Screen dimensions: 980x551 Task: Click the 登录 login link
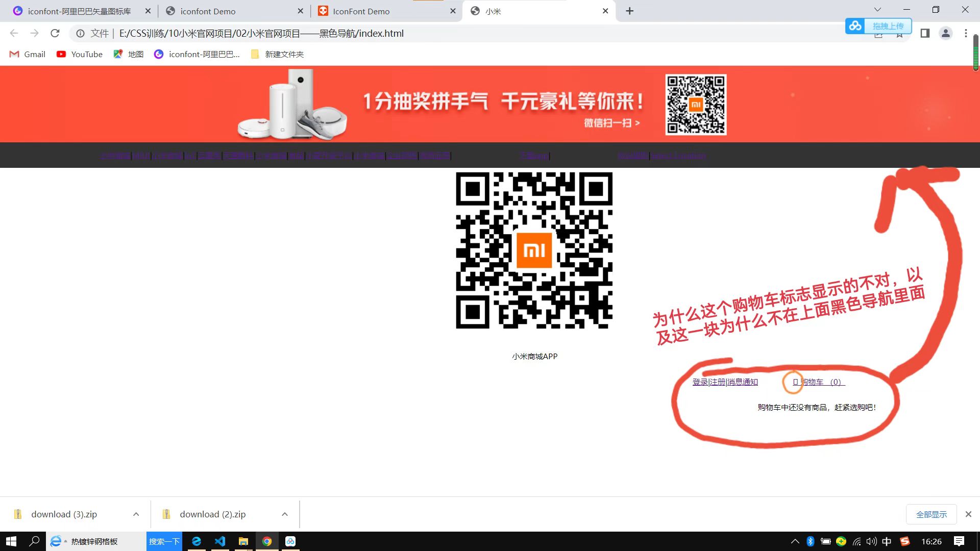[x=700, y=382]
